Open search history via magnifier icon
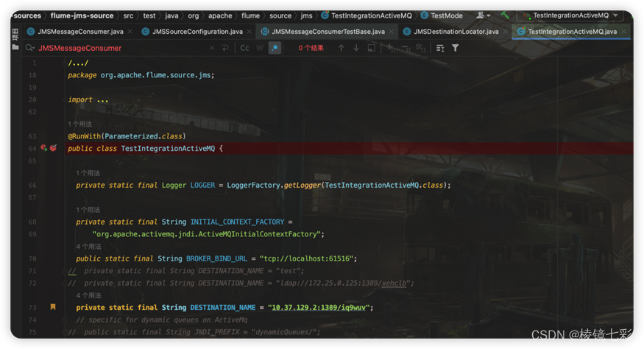Viewport: 644px width, 349px height. (x=29, y=48)
